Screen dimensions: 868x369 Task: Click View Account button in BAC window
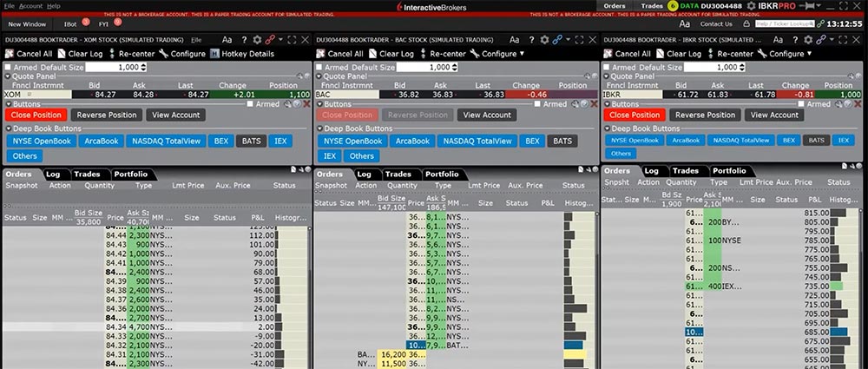[x=487, y=115]
